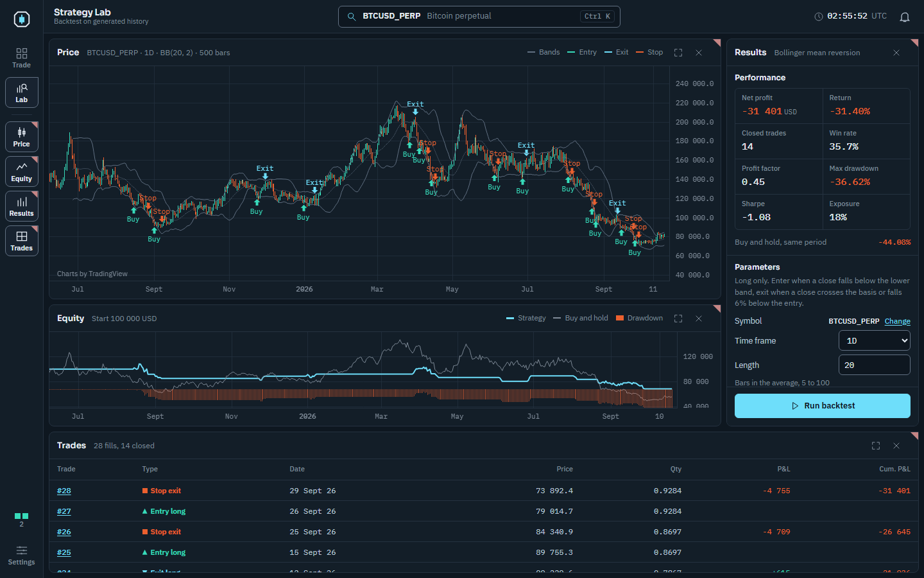Open trade #27 link
The image size is (924, 578).
pyautogui.click(x=64, y=511)
